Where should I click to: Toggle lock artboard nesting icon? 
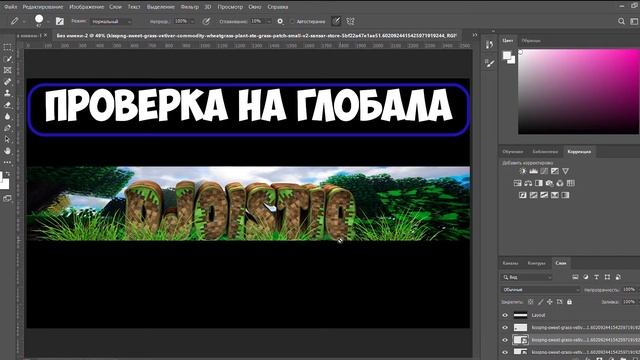(560, 302)
